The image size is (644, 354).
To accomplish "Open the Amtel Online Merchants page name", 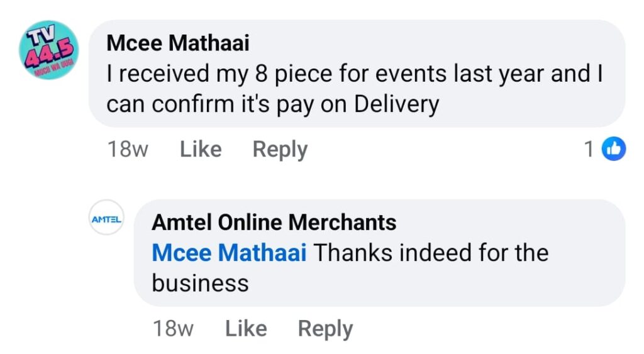I will click(x=274, y=222).
